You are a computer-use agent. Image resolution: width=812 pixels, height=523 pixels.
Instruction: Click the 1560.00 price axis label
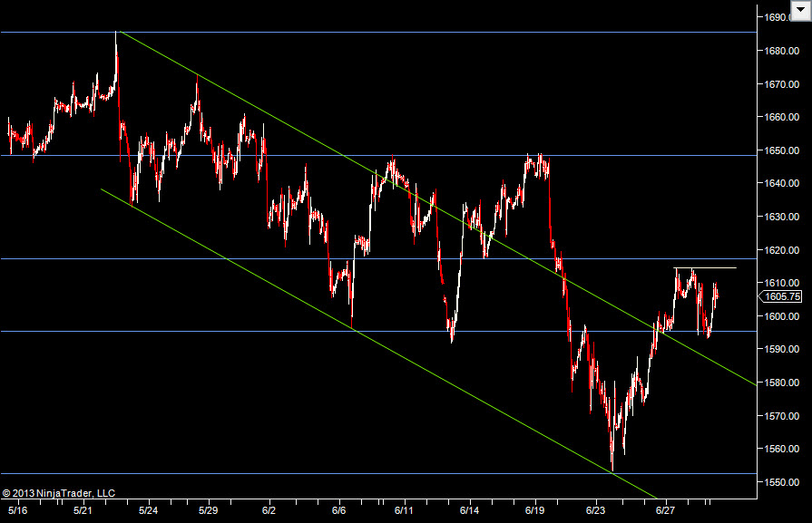click(x=781, y=449)
